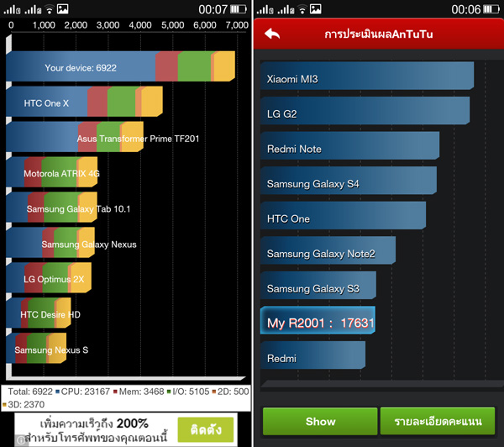Tap the Samsung Galaxy S3 bar
Image resolution: width=504 pixels, height=447 pixels.
click(318, 286)
